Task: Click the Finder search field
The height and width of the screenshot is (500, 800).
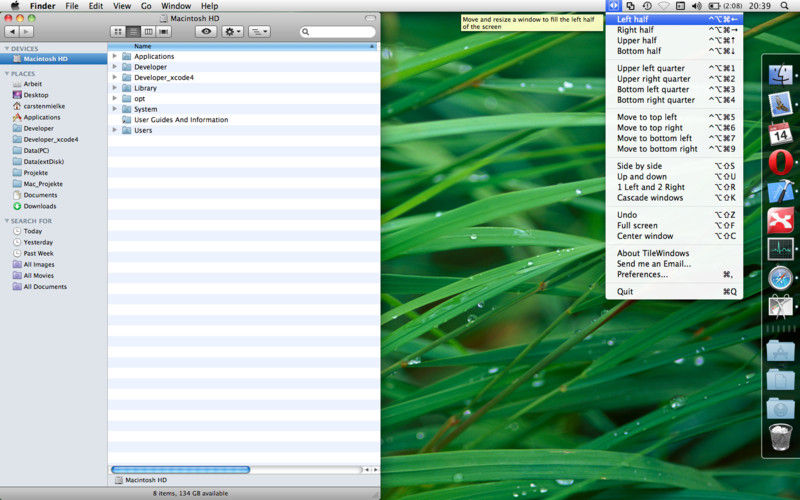Action: (x=340, y=32)
